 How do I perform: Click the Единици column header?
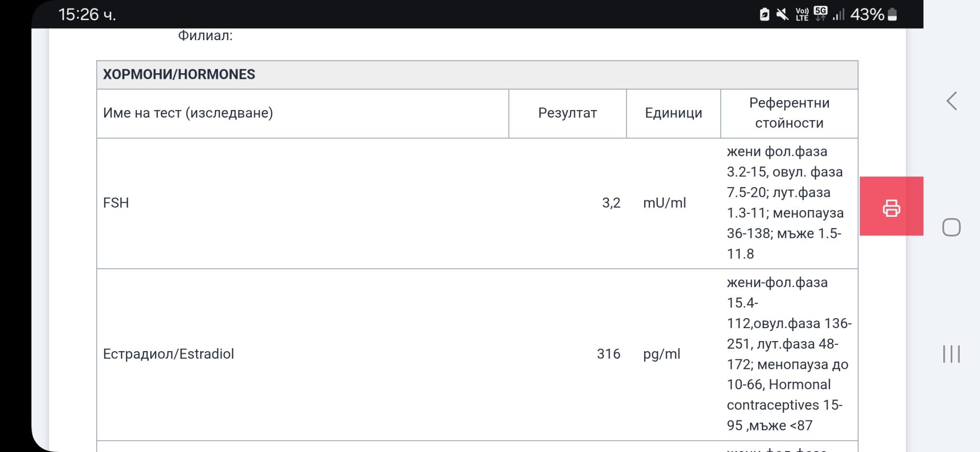pos(673,113)
